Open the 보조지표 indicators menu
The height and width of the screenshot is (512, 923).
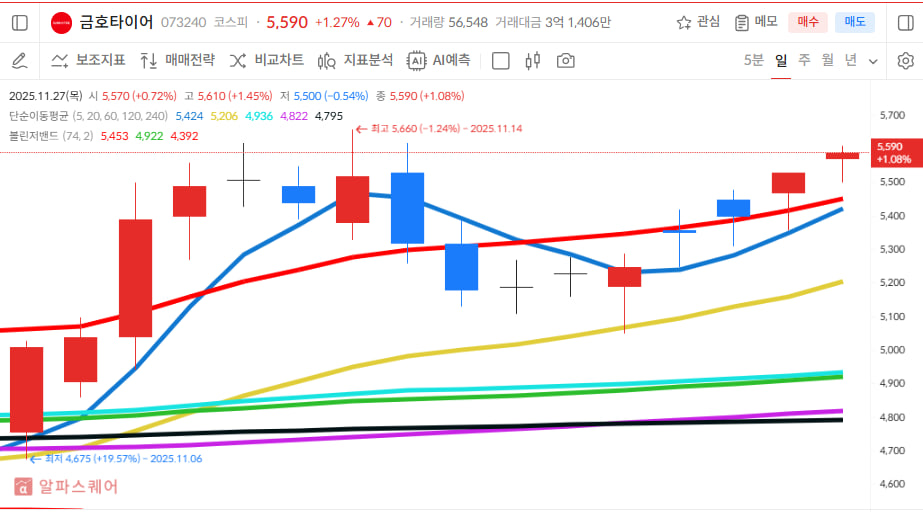click(88, 61)
